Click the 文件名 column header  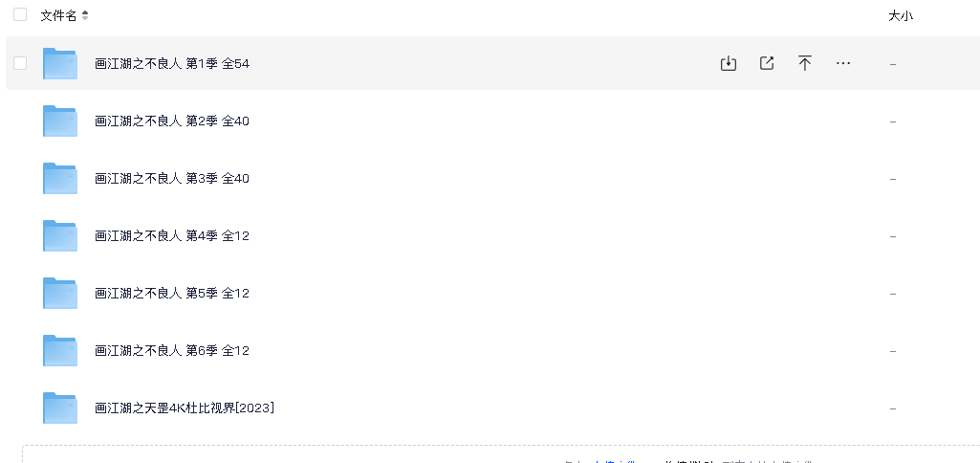click(x=58, y=15)
